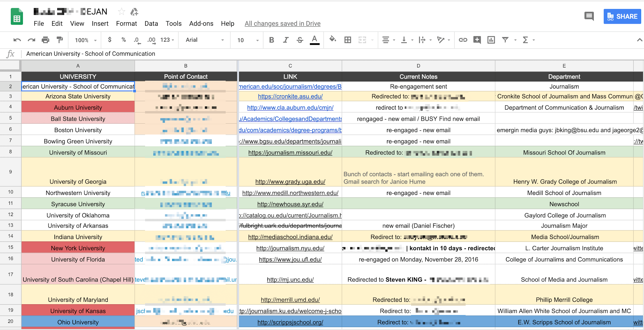Screen dimensions: 644x330
Task: Open the Arial font dropdown
Action: tap(205, 40)
